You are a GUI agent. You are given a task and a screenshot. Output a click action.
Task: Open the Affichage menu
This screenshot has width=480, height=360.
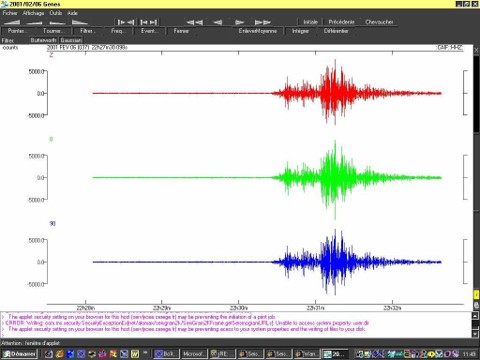(x=33, y=13)
